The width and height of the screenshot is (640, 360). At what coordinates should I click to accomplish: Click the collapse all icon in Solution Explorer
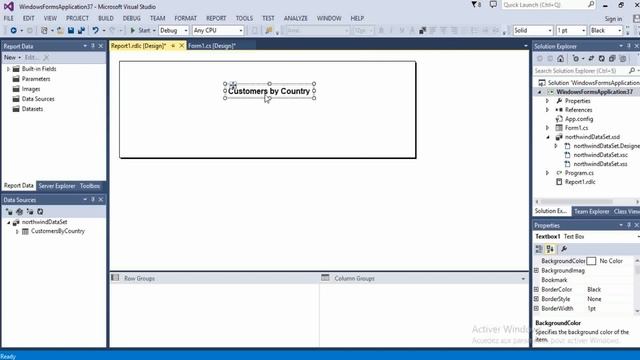(x=612, y=59)
